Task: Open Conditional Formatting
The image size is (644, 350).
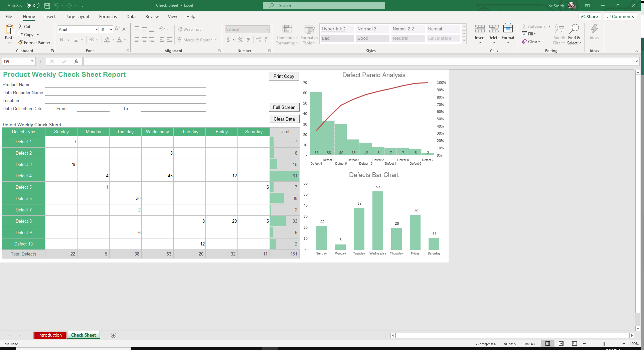Action: (287, 34)
